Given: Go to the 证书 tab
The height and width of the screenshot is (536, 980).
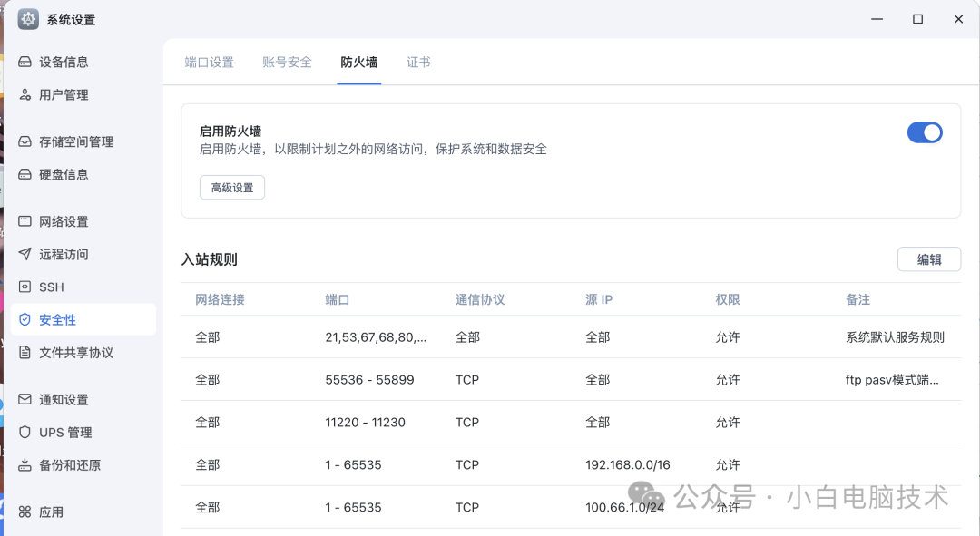Looking at the screenshot, I should 418,62.
